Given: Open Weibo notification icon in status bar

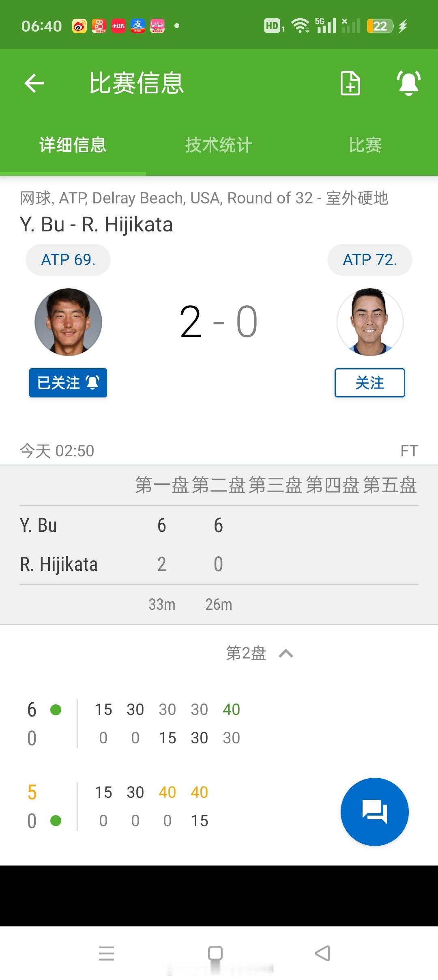Looking at the screenshot, I should point(79,26).
